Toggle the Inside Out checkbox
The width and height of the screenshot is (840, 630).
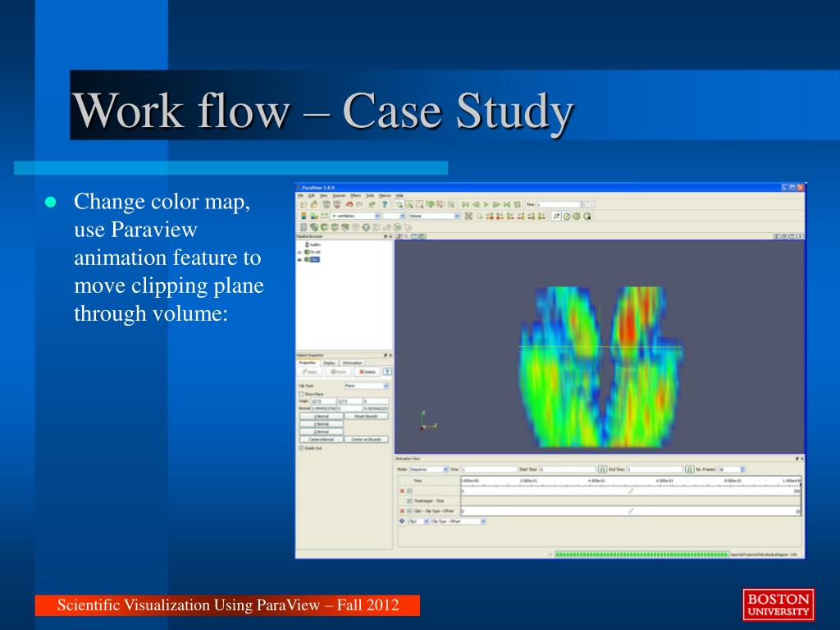[301, 448]
